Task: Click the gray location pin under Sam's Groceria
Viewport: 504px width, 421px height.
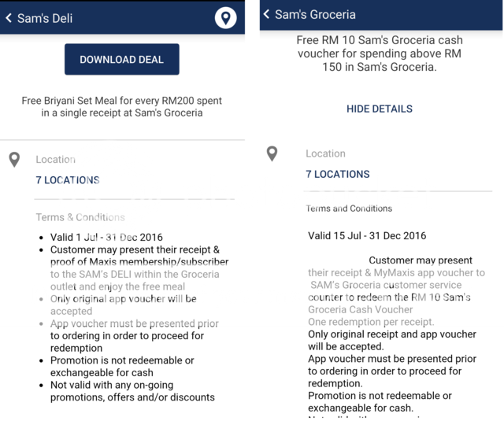Action: [272, 154]
